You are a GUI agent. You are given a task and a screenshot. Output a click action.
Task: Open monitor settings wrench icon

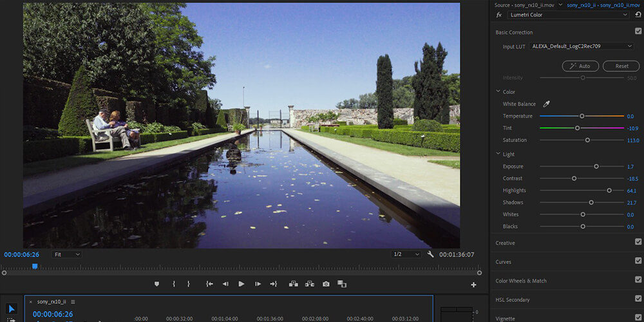[x=430, y=254]
